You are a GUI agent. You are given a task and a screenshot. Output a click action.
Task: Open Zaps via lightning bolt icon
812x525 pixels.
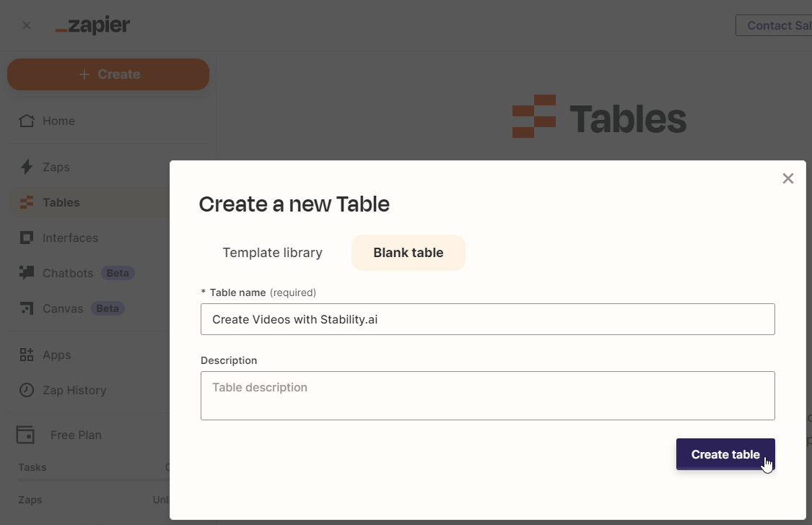(27, 167)
